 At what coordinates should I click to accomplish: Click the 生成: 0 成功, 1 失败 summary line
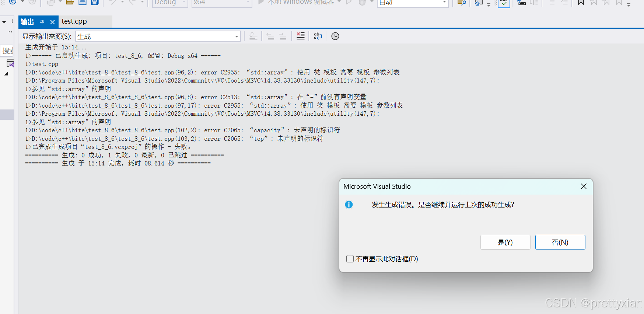click(125, 155)
